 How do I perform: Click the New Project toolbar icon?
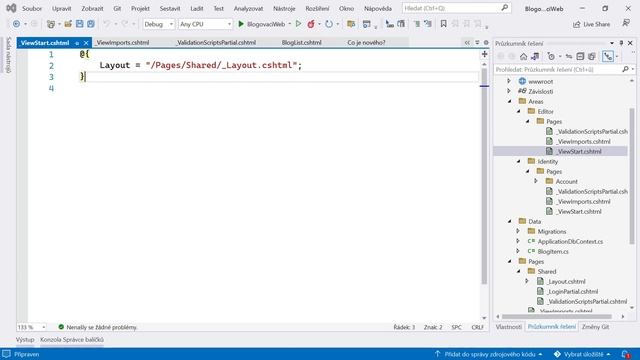[x=51, y=24]
